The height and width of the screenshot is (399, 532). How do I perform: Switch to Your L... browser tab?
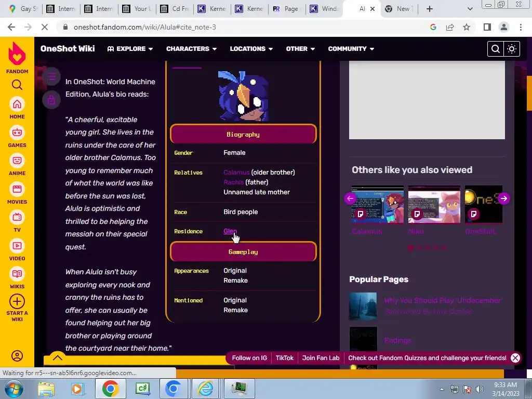point(137,9)
